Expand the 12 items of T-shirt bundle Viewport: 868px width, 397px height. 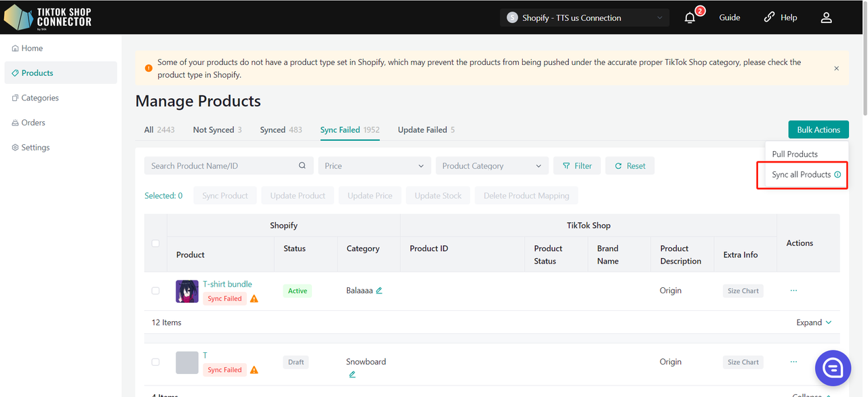coord(814,322)
